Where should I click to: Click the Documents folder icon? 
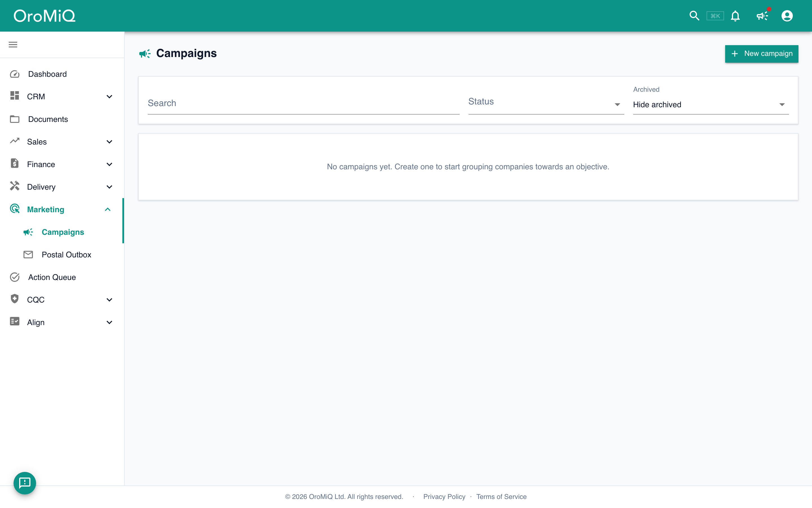click(x=14, y=119)
